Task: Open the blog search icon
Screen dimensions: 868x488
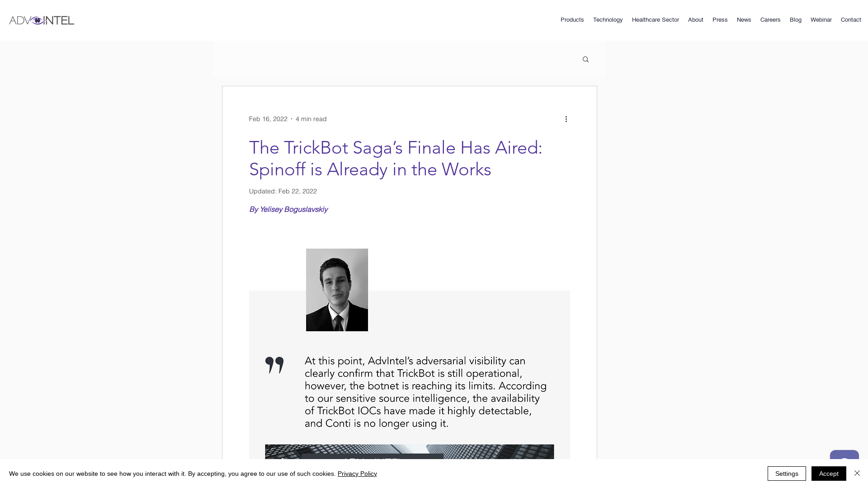Action: click(x=585, y=60)
